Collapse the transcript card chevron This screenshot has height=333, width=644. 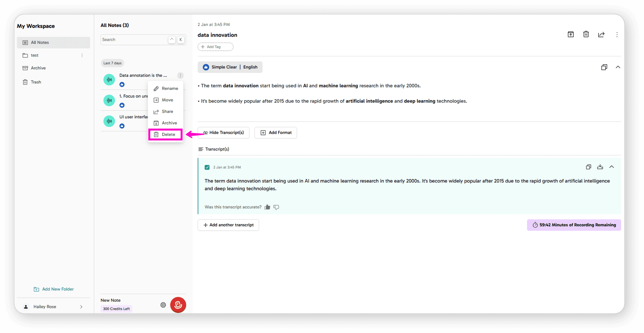click(612, 167)
